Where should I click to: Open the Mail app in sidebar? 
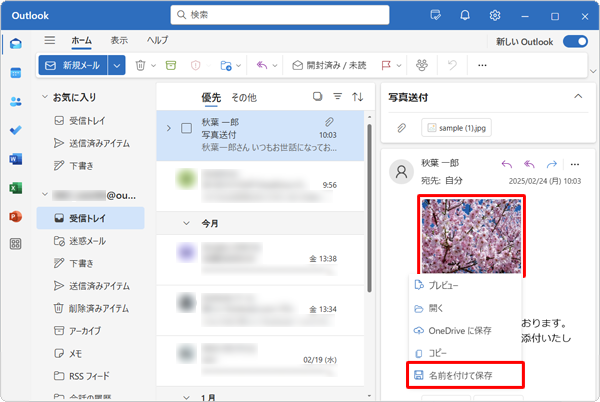[x=16, y=44]
